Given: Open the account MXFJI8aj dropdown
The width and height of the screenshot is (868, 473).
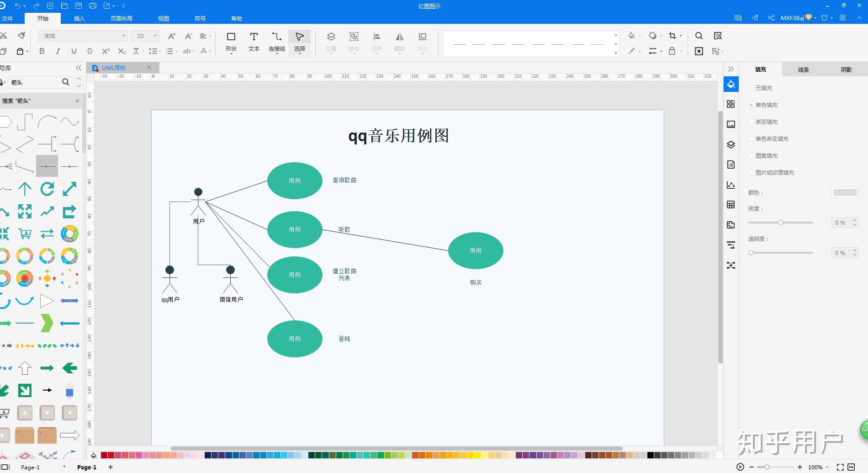Looking at the screenshot, I should [799, 18].
